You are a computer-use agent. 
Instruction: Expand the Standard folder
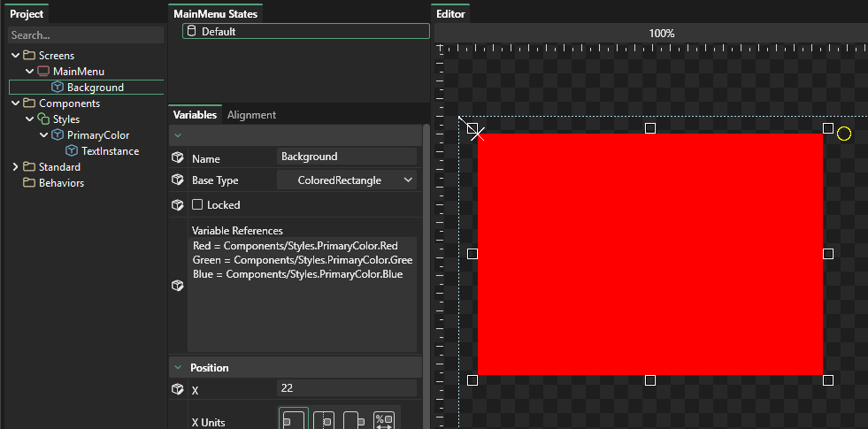point(15,167)
